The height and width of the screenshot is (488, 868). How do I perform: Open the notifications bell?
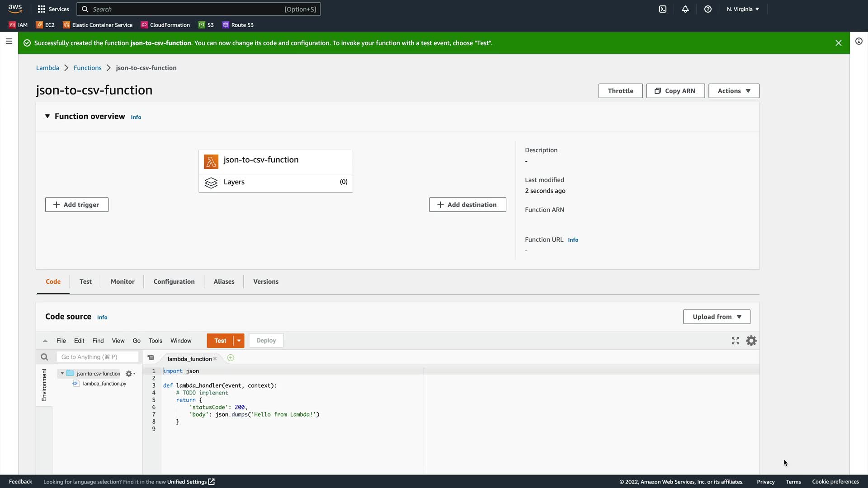[x=685, y=9]
